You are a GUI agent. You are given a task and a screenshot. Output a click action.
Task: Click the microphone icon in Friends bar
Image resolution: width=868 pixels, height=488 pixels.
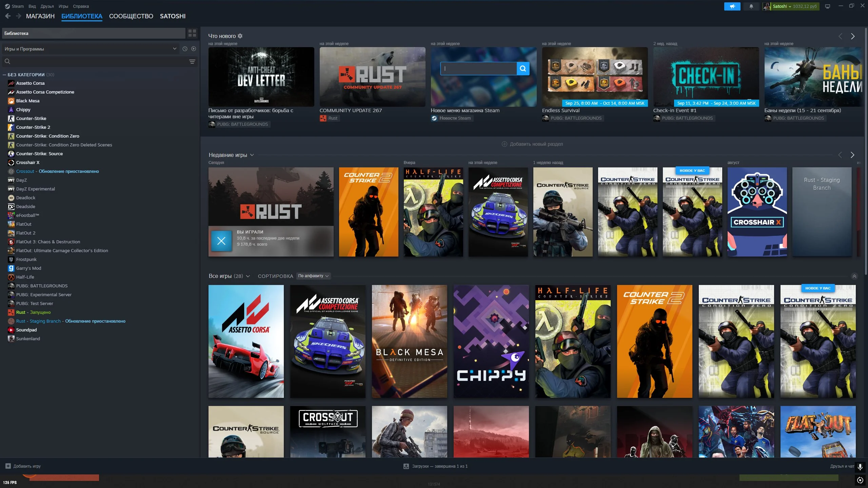point(860,467)
